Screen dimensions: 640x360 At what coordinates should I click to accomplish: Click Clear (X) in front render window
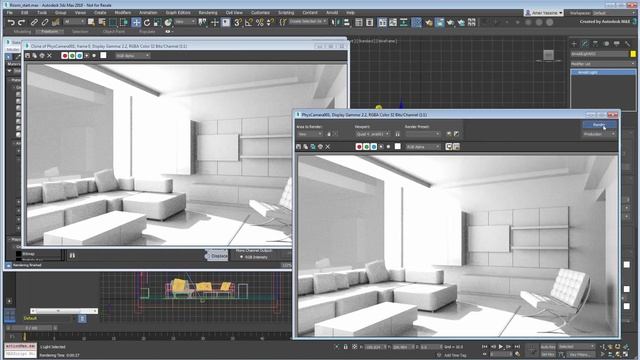pyautogui.click(x=327, y=147)
